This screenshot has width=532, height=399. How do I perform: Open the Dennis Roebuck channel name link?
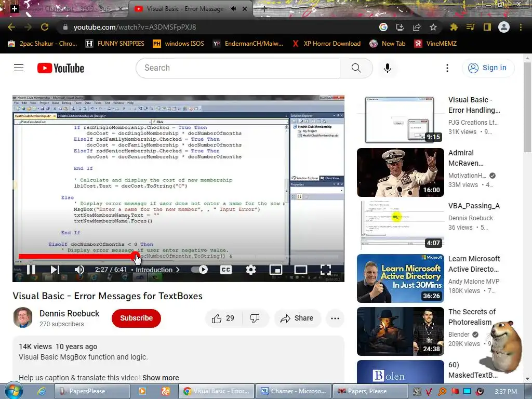click(70, 313)
